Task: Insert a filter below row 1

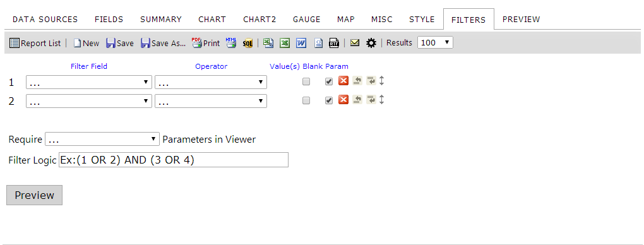Action: 371,81
